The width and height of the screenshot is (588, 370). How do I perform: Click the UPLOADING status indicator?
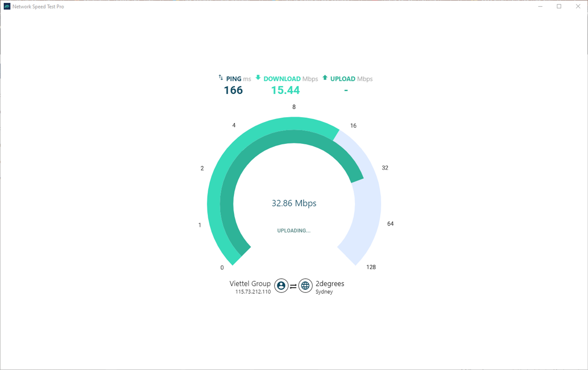coord(293,230)
